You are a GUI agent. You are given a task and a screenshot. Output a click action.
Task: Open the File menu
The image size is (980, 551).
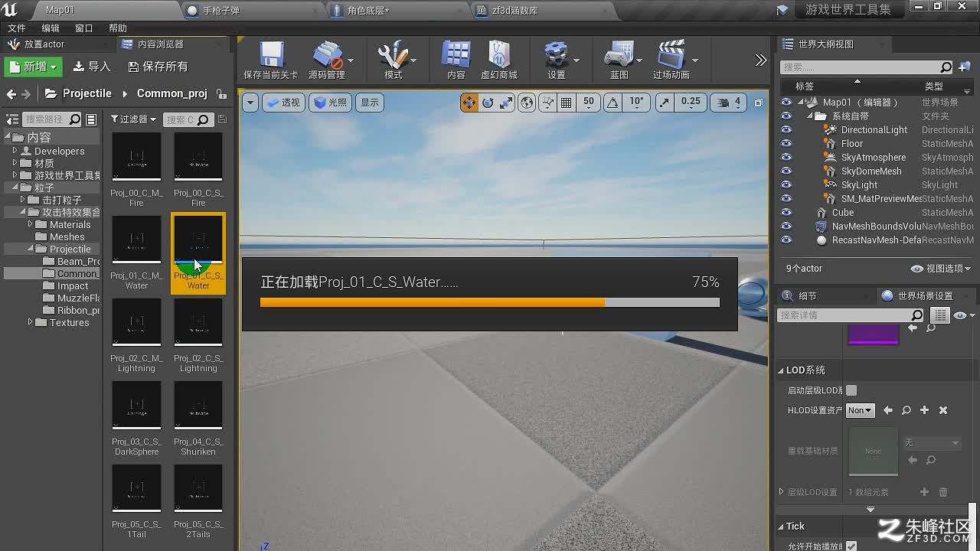pyautogui.click(x=17, y=28)
